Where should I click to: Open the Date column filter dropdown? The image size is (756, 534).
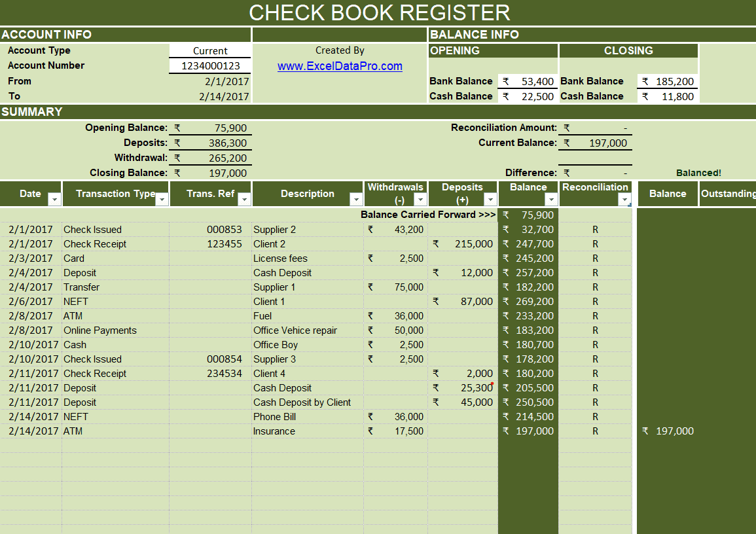tap(55, 200)
